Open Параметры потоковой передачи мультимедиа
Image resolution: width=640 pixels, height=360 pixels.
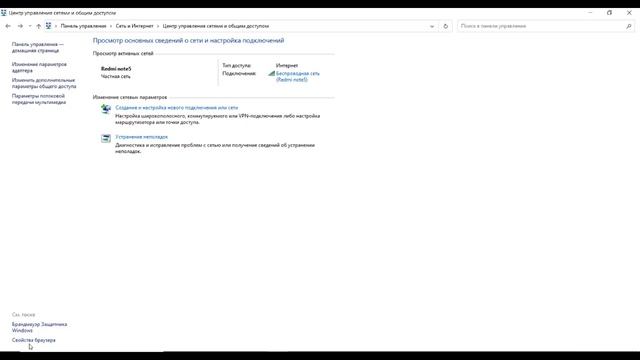tap(39, 99)
